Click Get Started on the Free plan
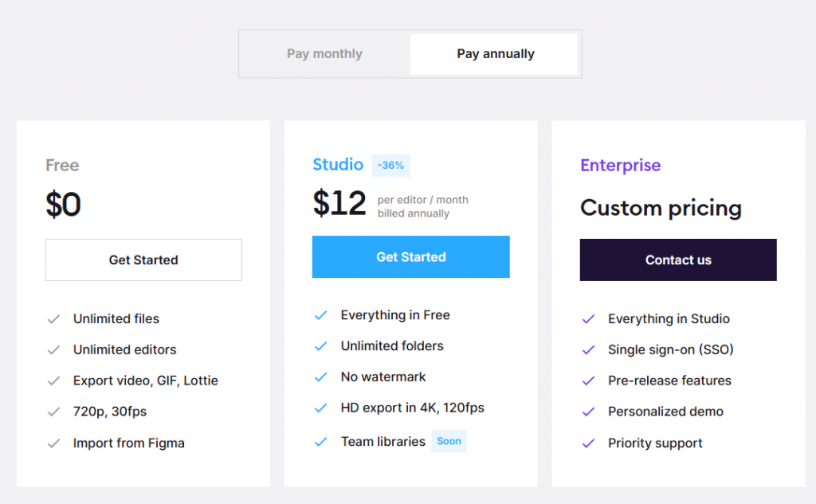 coord(143,260)
